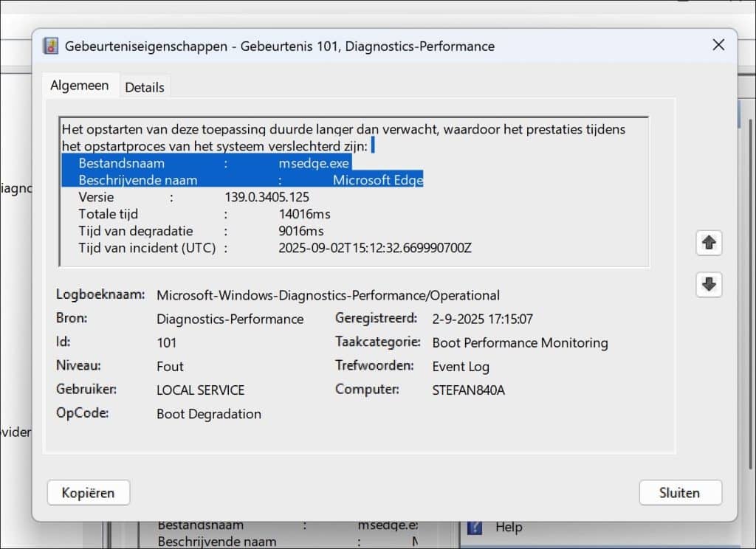
Task: Go to next event with down arrow
Action: 709,284
